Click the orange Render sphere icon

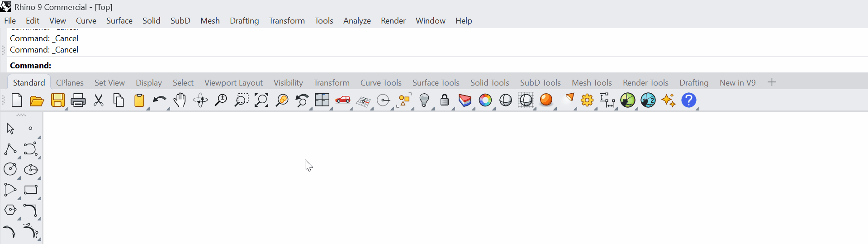(546, 100)
